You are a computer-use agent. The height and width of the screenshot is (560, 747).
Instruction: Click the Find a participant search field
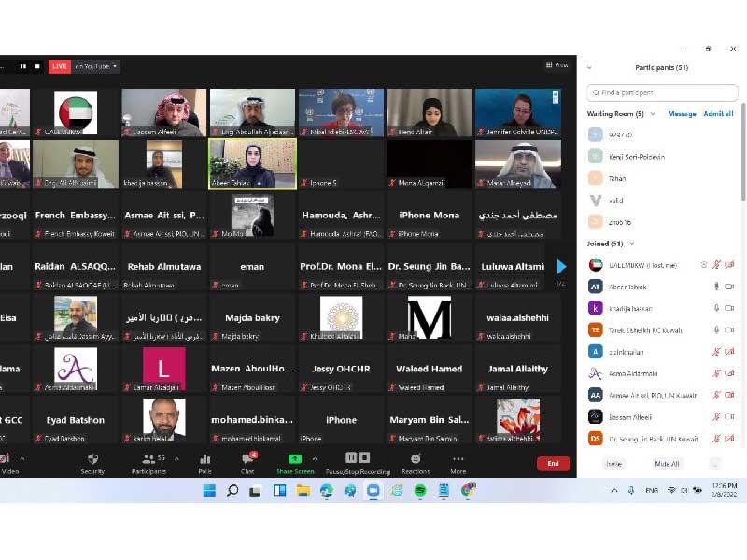tap(662, 92)
